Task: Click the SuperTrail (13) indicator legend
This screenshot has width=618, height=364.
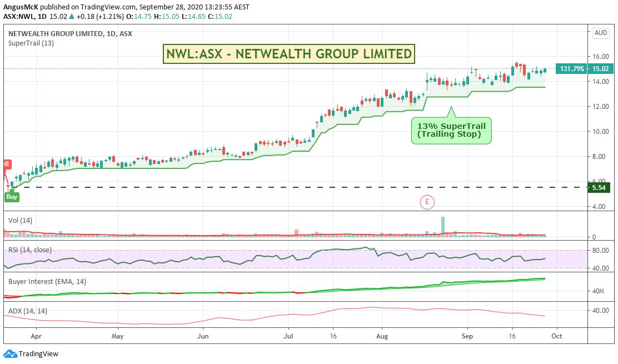Action: point(31,43)
